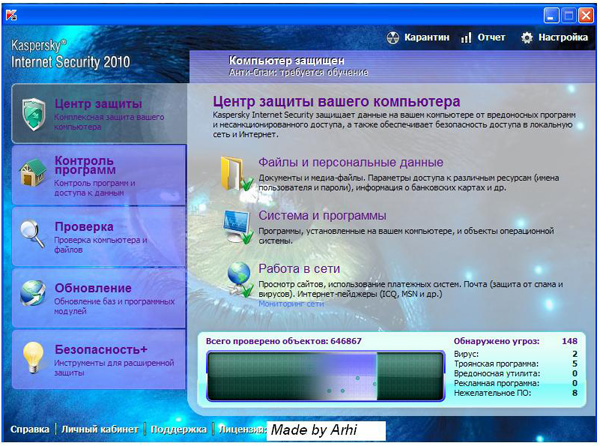Open the Безопасность+ section
Viewport: 600px width, 446px height.
pyautogui.click(x=99, y=359)
